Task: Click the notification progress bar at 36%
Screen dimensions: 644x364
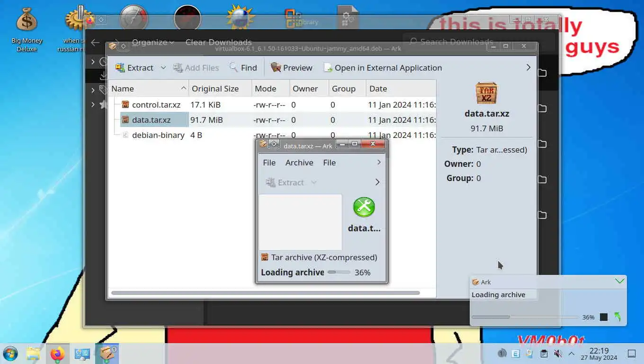Action: click(x=525, y=317)
